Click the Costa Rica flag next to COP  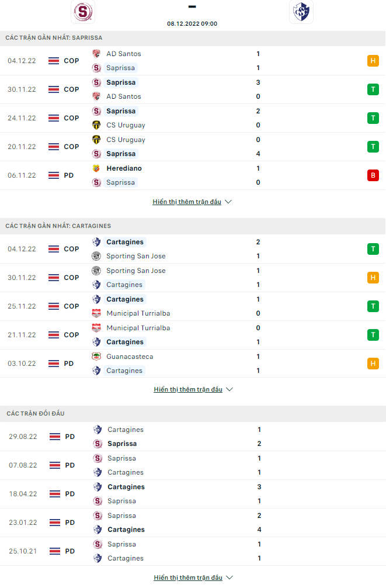53,60
